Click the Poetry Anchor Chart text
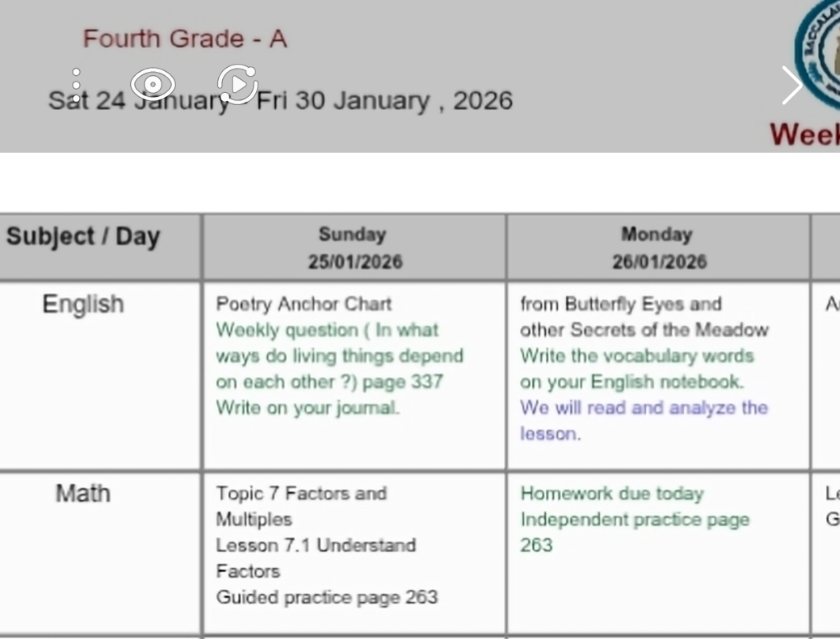Image resolution: width=840 pixels, height=639 pixels. point(304,305)
